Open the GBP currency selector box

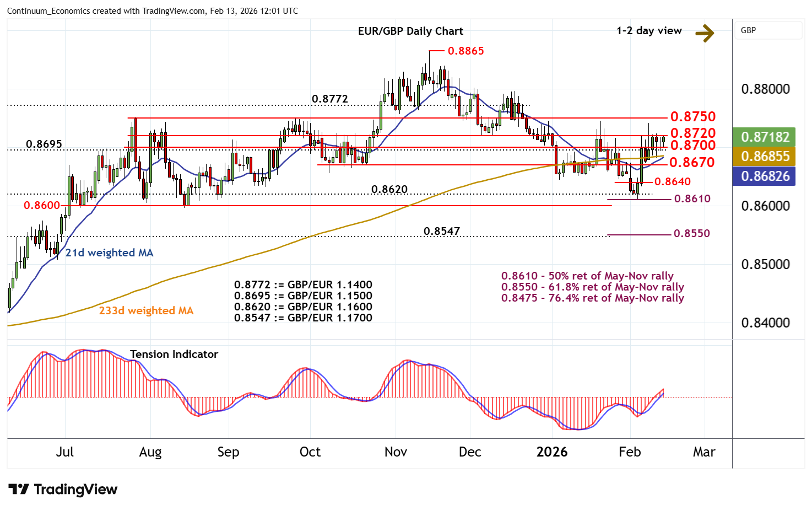768,30
